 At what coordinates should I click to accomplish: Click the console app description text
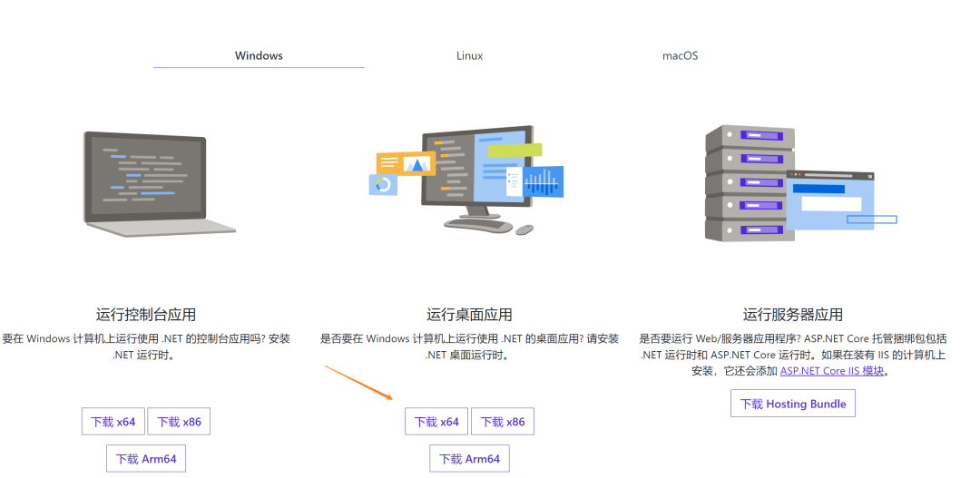[x=146, y=346]
